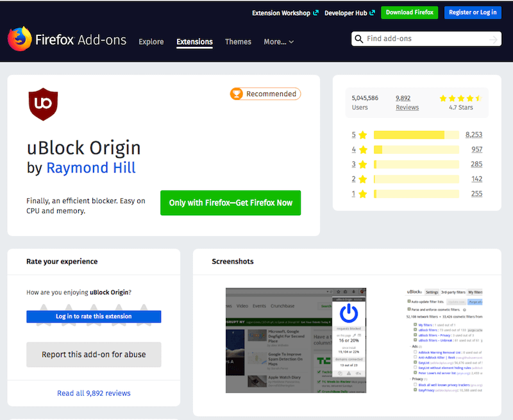Open the Raymond Hill author link
513x420 pixels.
tap(91, 168)
